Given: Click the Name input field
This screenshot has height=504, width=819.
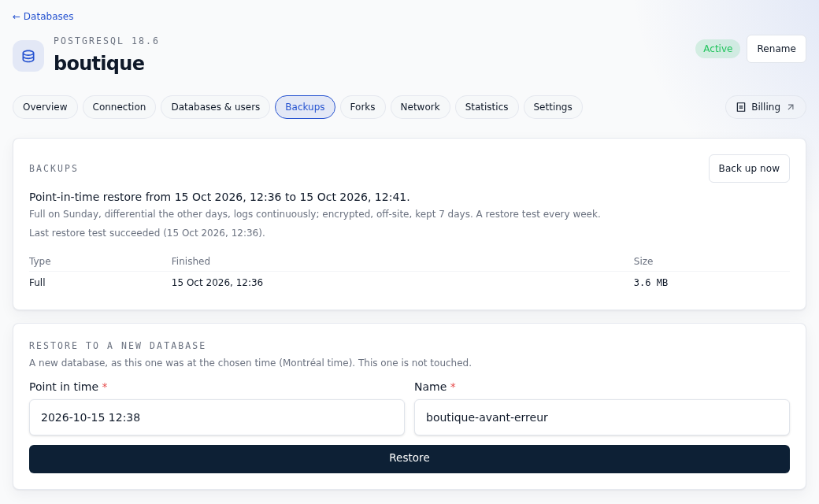Looking at the screenshot, I should coord(602,417).
